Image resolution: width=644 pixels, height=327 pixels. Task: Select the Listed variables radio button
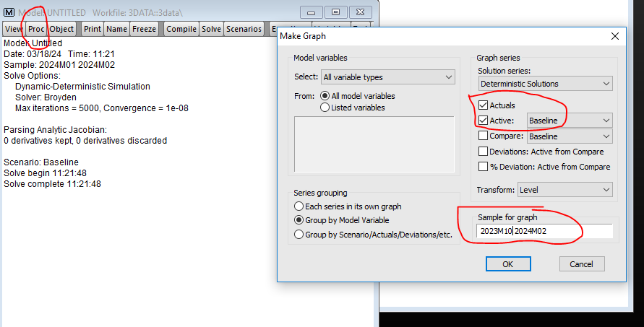pos(325,108)
